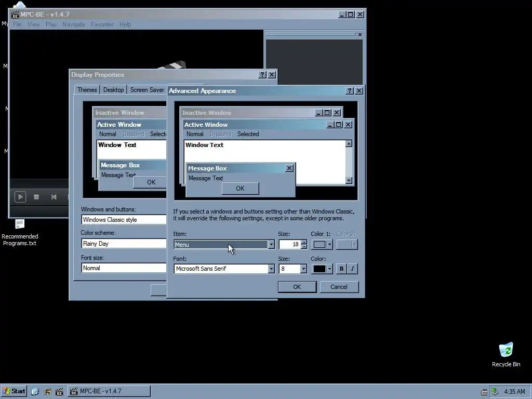Switch to Themes tab in Display Properties
This screenshot has width=532, height=399.
point(87,89)
